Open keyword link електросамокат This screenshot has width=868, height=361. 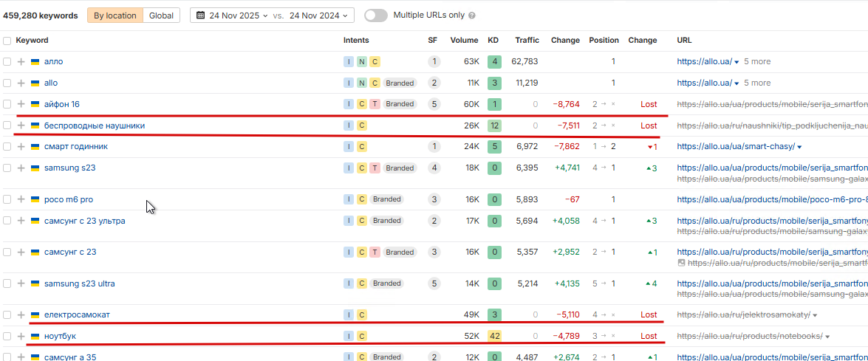tap(77, 315)
